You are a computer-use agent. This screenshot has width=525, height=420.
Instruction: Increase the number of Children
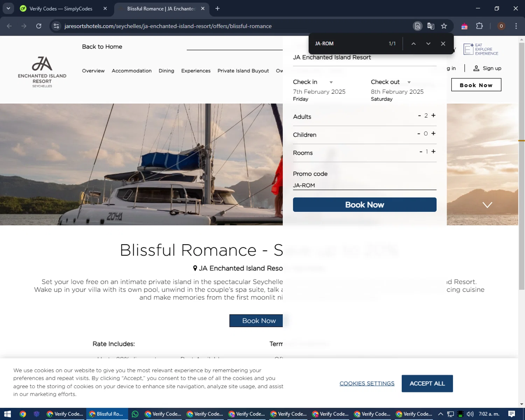pos(433,134)
